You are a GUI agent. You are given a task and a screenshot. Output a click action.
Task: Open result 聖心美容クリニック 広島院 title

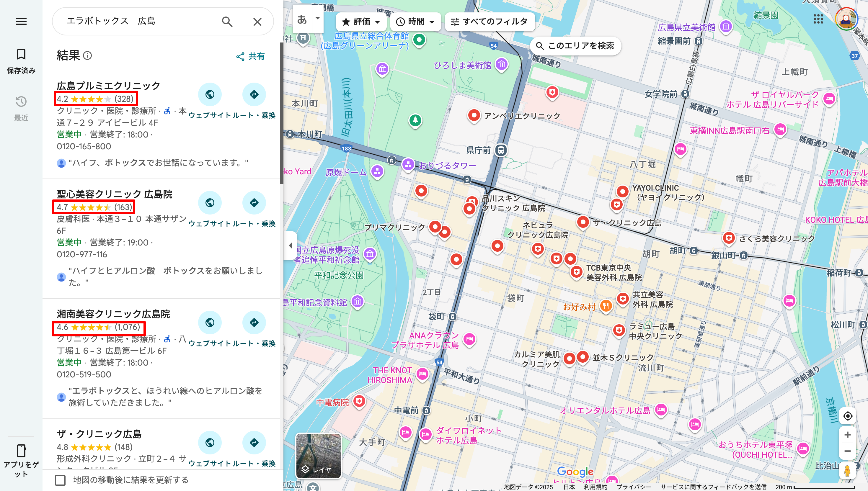tap(114, 194)
